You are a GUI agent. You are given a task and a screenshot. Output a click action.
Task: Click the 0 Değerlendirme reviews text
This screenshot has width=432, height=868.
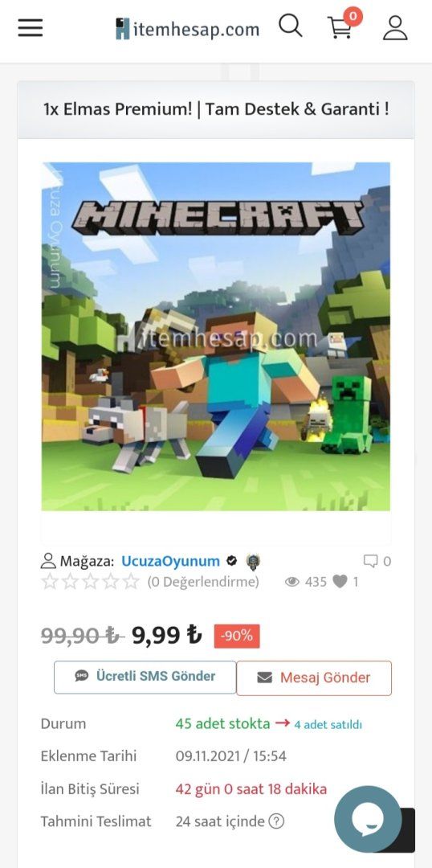click(x=203, y=583)
